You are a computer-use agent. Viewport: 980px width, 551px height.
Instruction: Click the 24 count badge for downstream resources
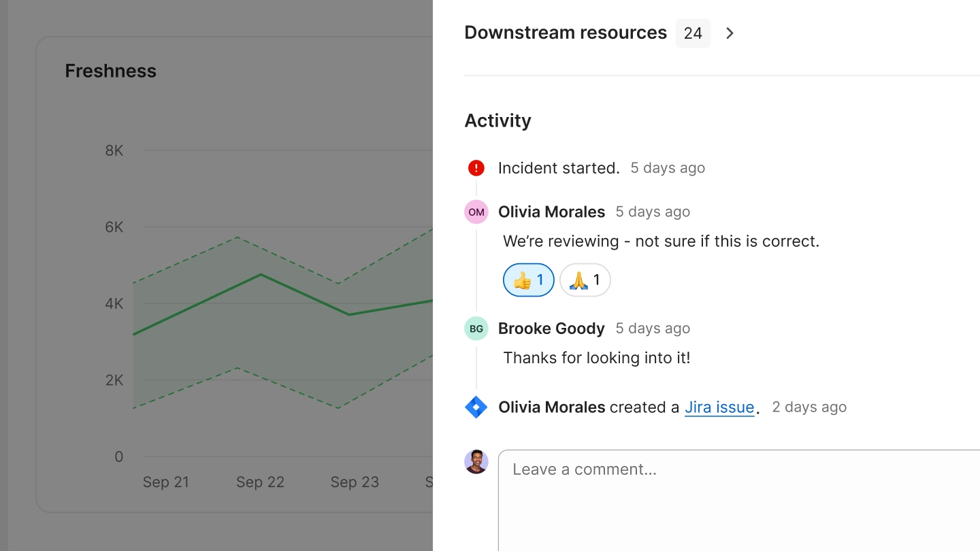coord(693,33)
